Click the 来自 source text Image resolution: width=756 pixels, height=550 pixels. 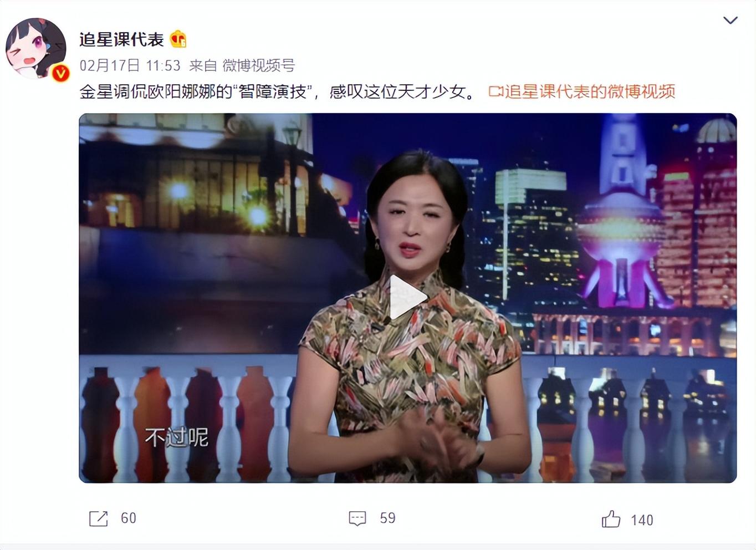point(203,65)
